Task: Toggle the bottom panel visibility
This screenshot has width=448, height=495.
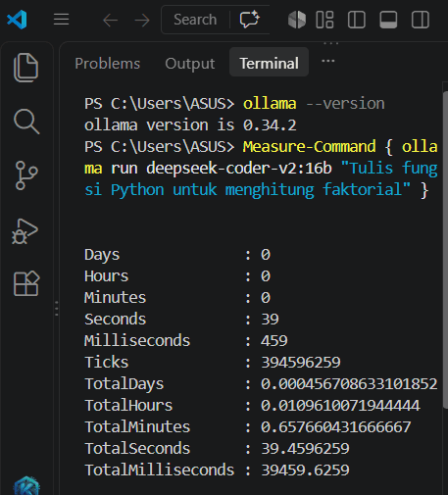Action: tap(388, 20)
